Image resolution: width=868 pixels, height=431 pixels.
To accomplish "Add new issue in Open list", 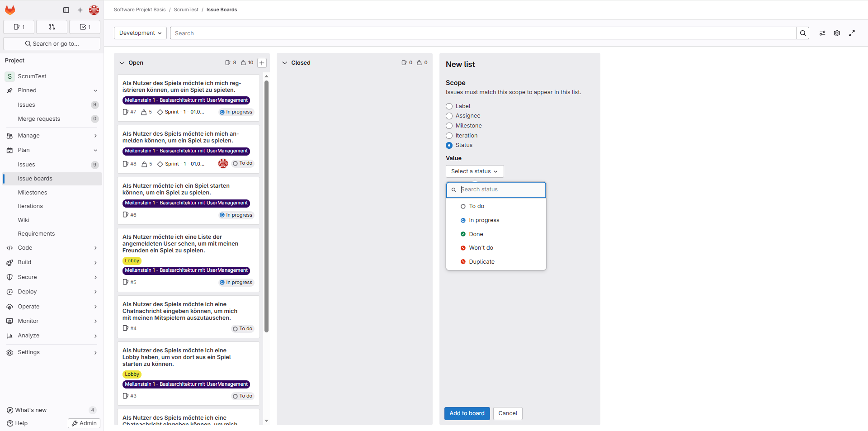I will click(262, 63).
